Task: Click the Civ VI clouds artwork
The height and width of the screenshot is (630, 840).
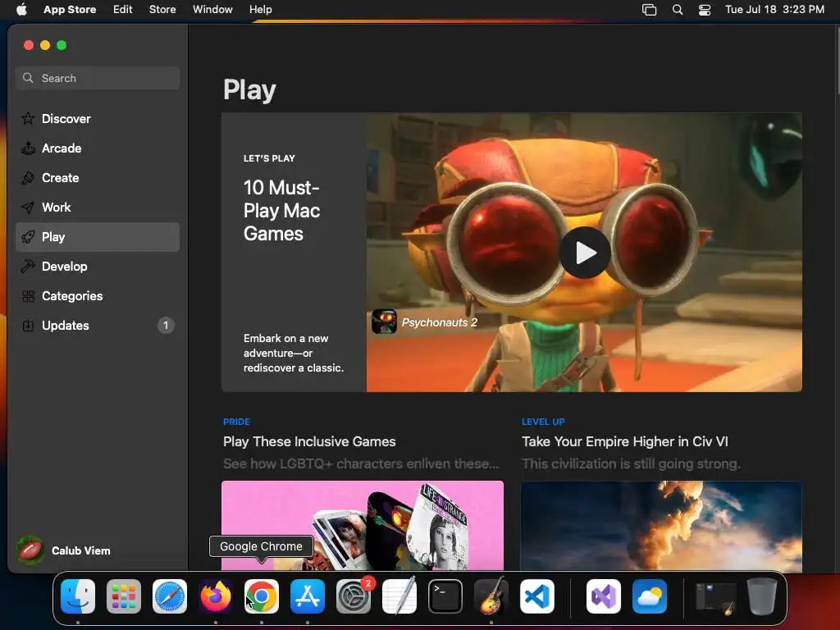Action: (x=661, y=526)
